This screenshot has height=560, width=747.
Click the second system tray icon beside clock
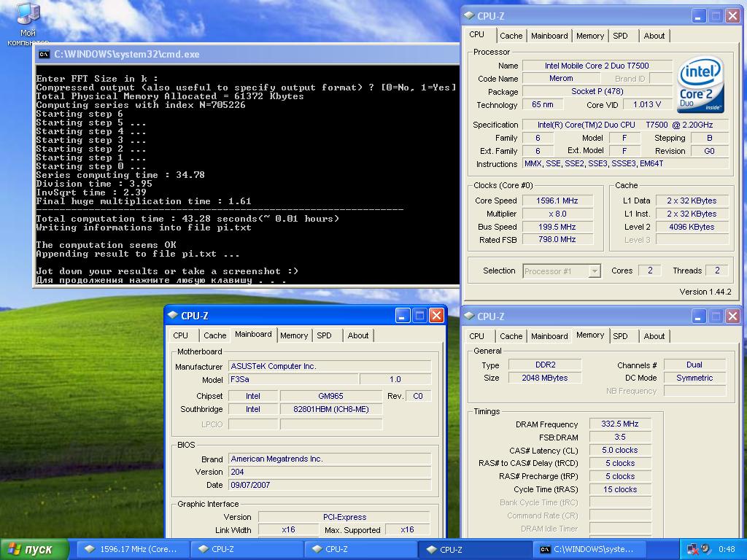[x=705, y=549]
